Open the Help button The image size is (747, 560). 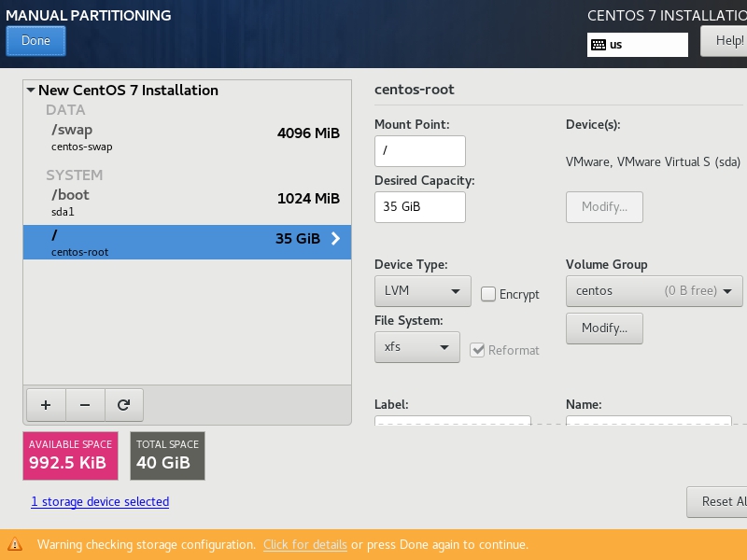coord(725,41)
